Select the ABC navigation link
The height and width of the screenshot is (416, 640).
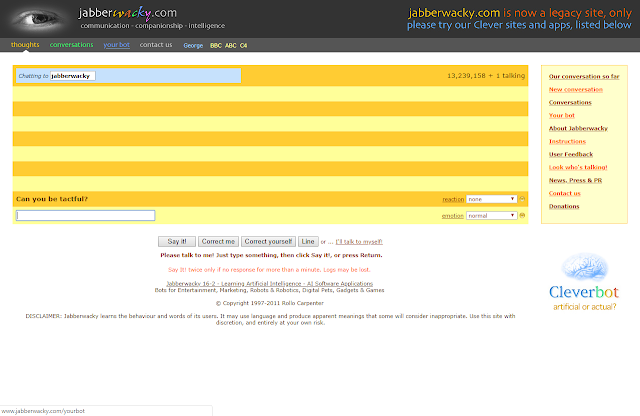pyautogui.click(x=231, y=45)
